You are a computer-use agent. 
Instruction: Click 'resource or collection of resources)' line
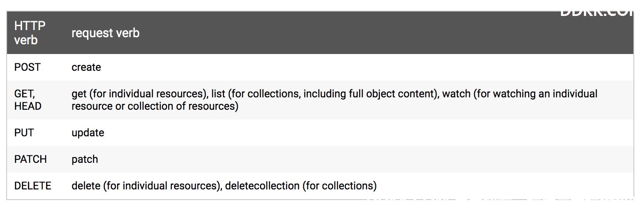click(x=155, y=106)
